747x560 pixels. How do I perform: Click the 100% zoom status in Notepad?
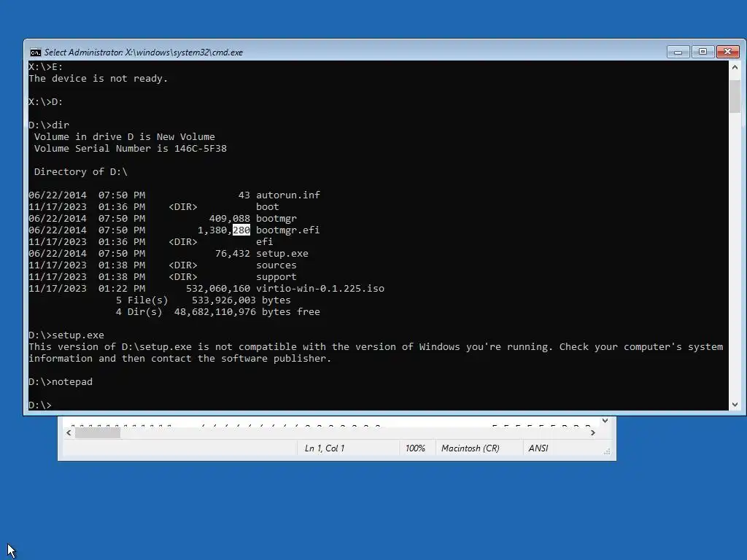pyautogui.click(x=415, y=448)
